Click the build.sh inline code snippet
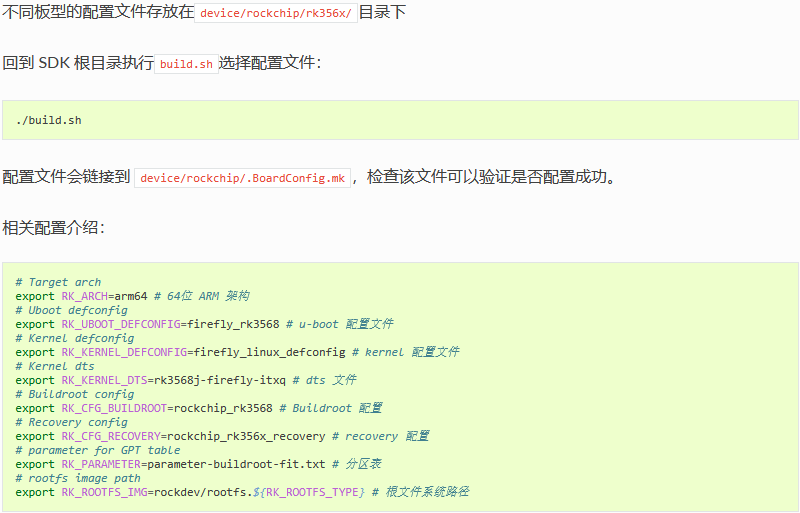Image resolution: width=800 pixels, height=513 pixels. tap(186, 64)
